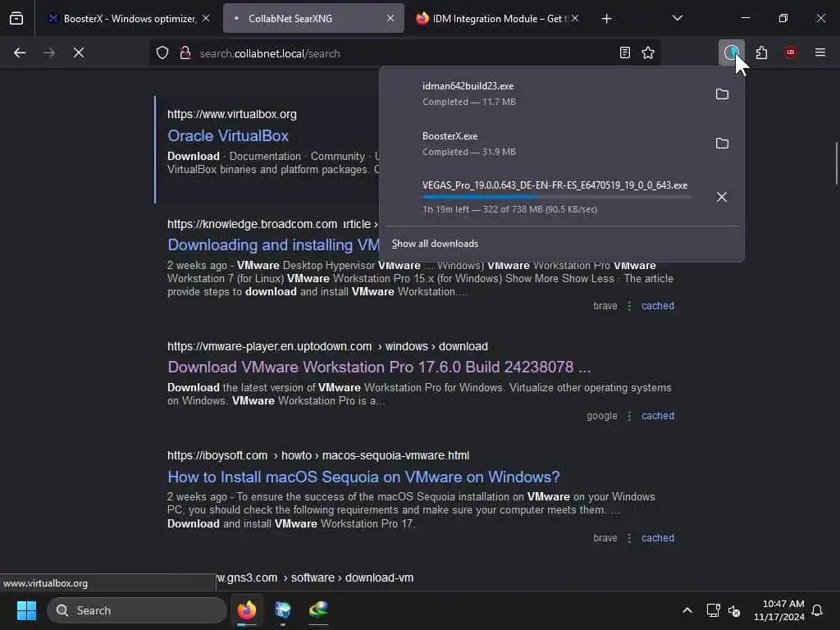Stop loading the current page

coord(79,52)
